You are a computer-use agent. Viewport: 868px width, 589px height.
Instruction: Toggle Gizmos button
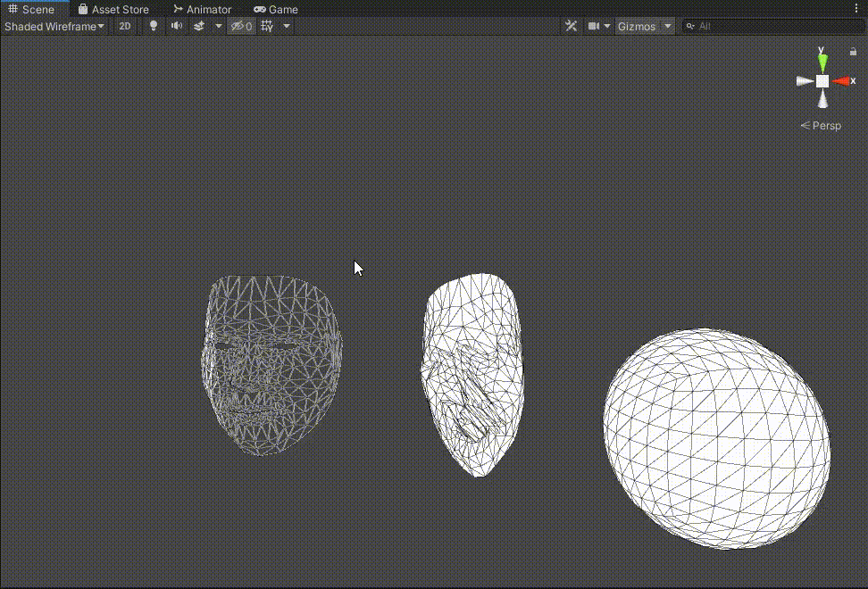[x=637, y=26]
